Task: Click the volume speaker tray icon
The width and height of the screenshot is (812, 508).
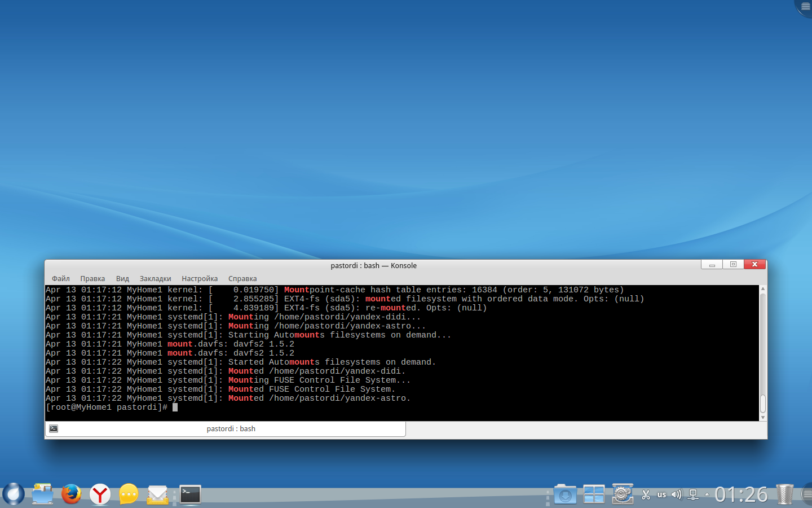Action: pos(676,495)
